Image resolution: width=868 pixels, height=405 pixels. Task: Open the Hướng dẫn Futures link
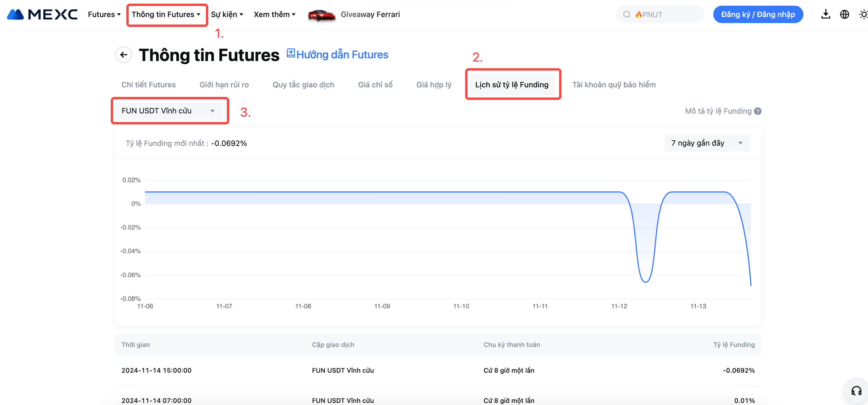pos(337,54)
